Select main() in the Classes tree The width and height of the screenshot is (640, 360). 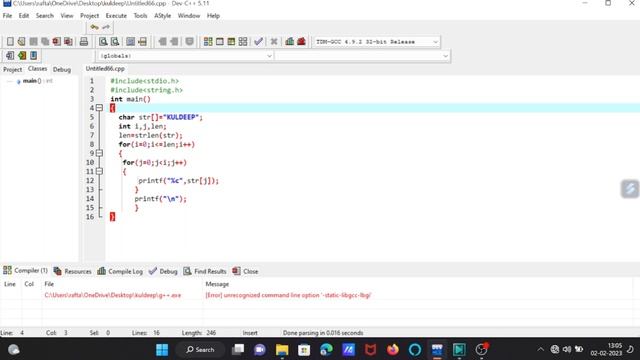(x=32, y=81)
